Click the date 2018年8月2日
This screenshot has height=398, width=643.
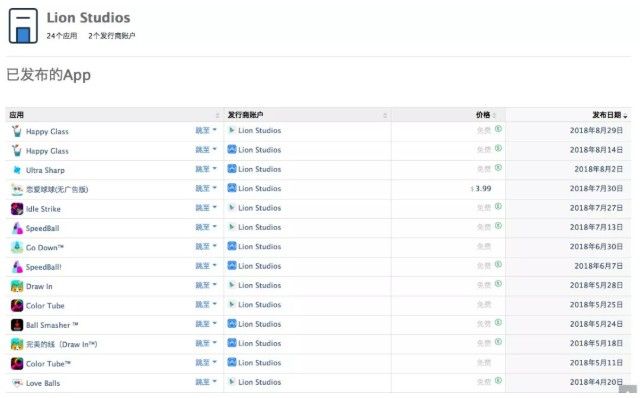pyautogui.click(x=598, y=169)
